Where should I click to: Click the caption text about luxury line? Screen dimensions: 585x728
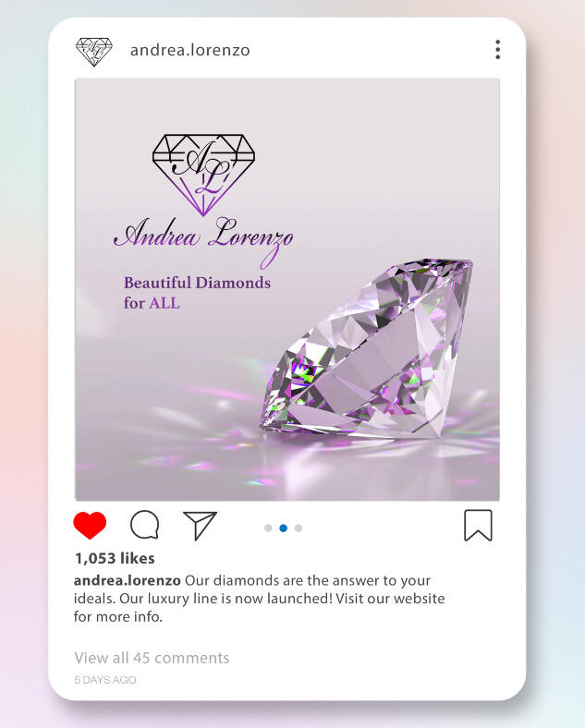coord(259,599)
